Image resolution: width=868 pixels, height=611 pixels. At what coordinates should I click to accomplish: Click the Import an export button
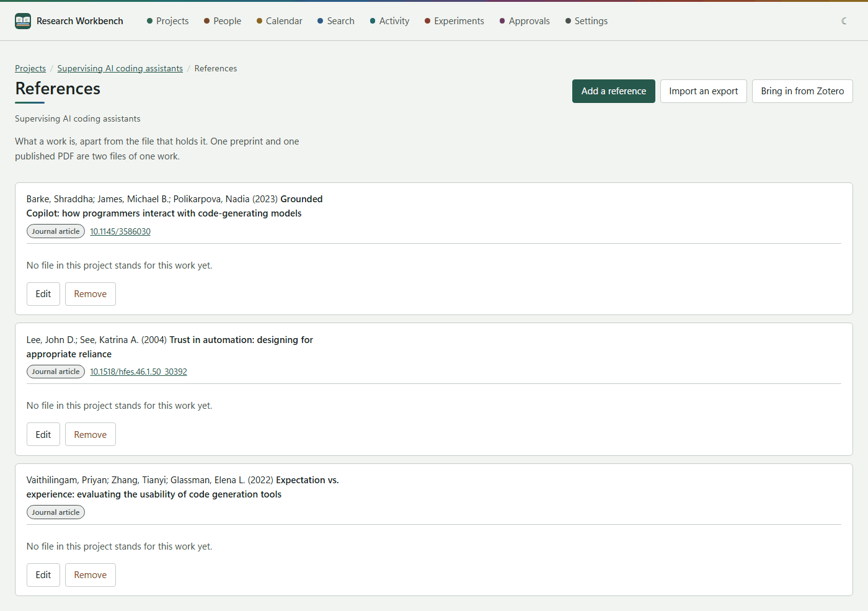(704, 91)
